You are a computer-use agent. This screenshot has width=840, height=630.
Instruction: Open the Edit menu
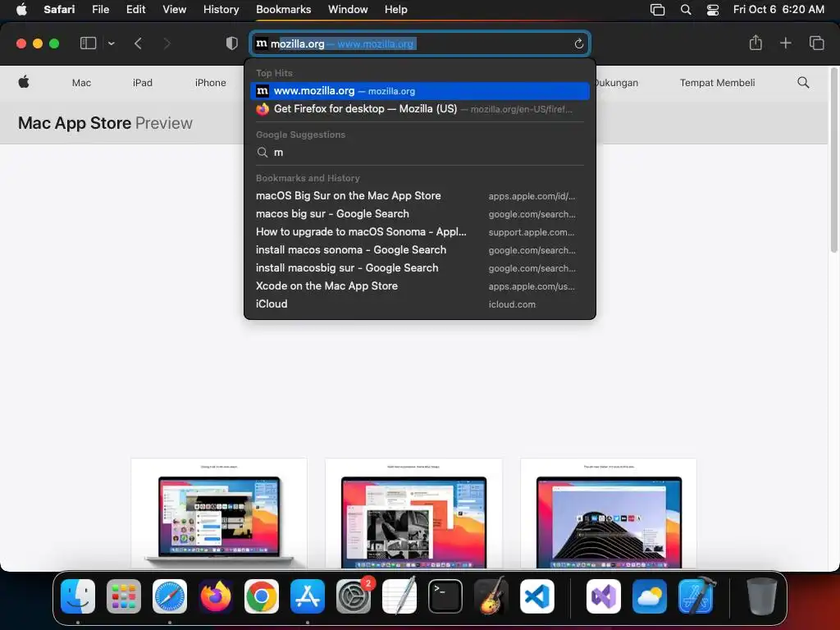point(135,10)
